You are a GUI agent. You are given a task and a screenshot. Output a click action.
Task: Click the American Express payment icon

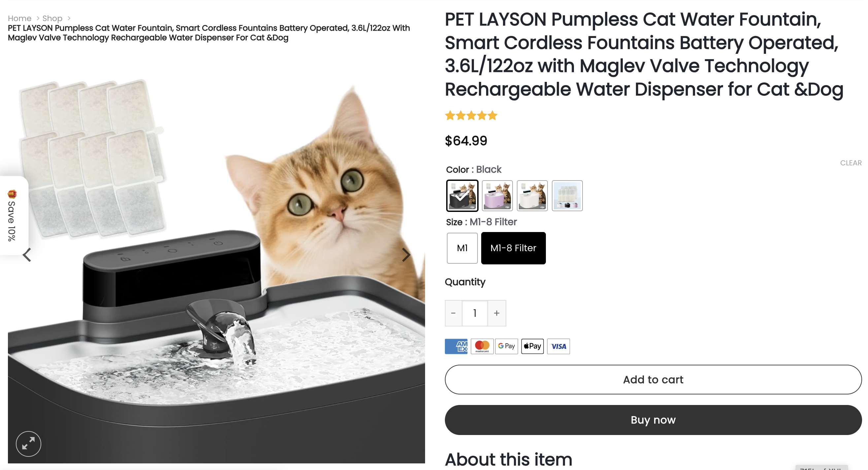456,346
